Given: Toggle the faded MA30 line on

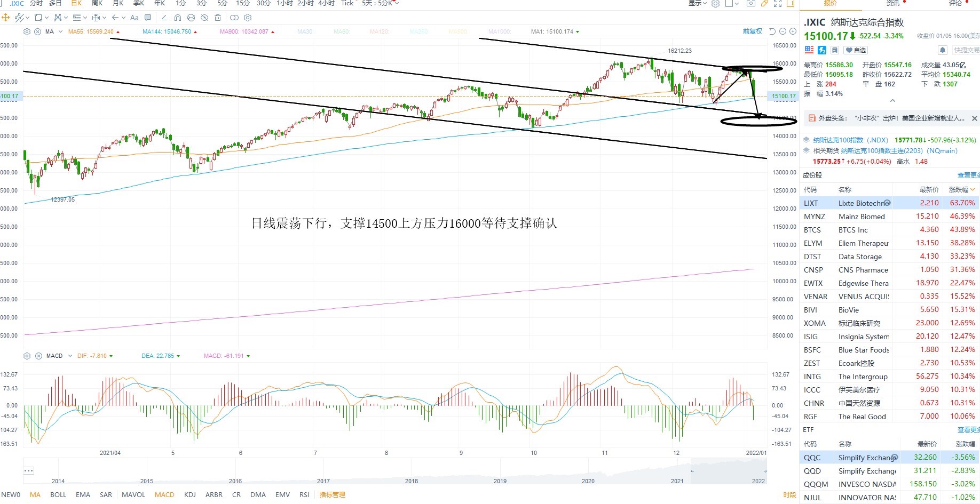Looking at the screenshot, I should 305,31.
